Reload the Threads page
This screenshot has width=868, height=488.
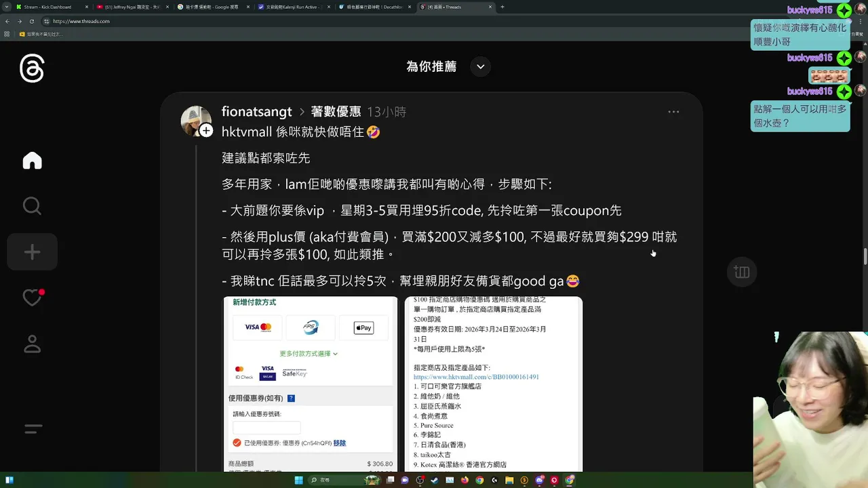click(32, 21)
